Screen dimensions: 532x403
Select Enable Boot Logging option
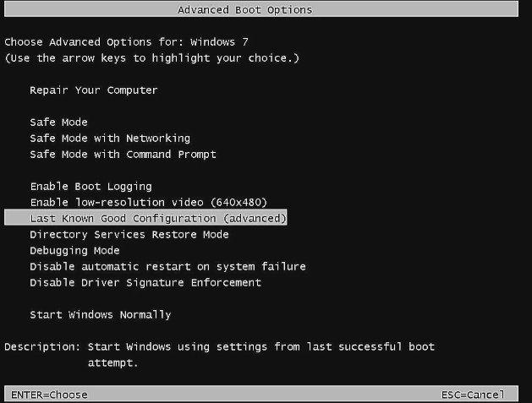coord(90,187)
